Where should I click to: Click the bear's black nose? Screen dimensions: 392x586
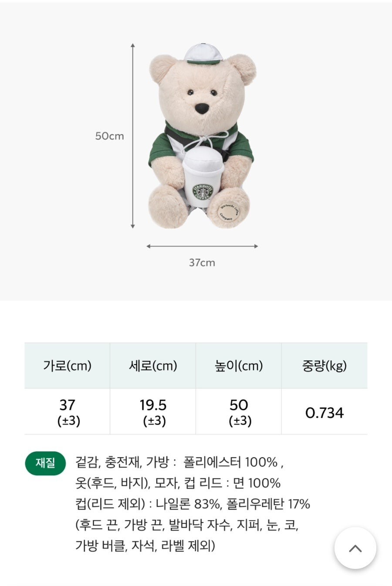pyautogui.click(x=201, y=108)
